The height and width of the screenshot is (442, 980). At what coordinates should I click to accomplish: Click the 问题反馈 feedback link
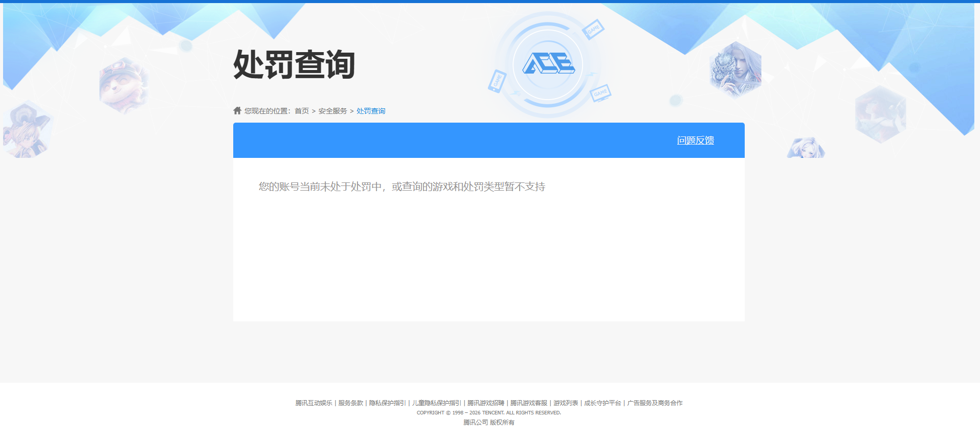(x=695, y=141)
